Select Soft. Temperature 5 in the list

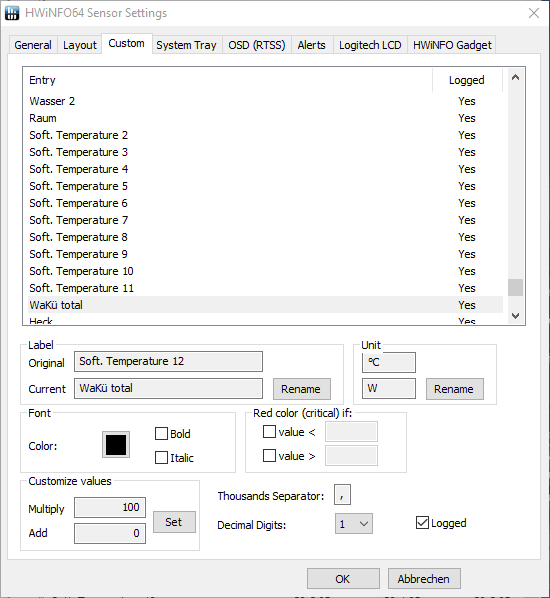click(x=265, y=186)
